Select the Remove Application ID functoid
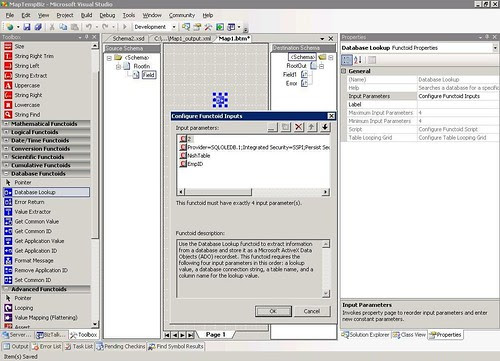 tap(41, 270)
